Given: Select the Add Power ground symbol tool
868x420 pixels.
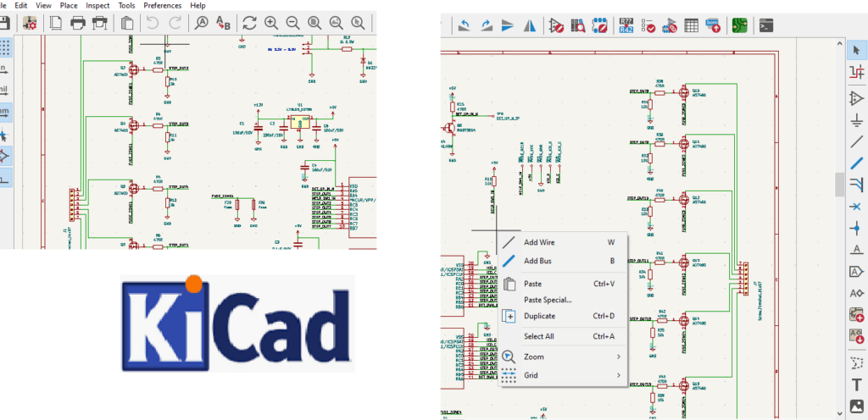Looking at the screenshot, I should pyautogui.click(x=857, y=120).
